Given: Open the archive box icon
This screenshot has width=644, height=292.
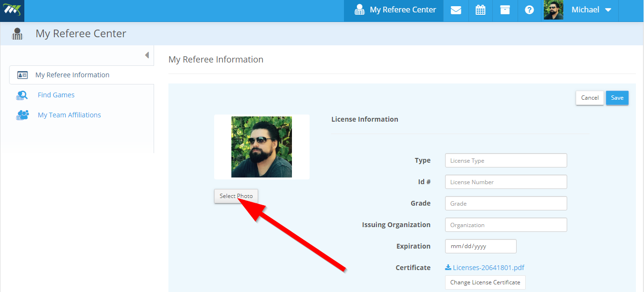Looking at the screenshot, I should click(505, 10).
